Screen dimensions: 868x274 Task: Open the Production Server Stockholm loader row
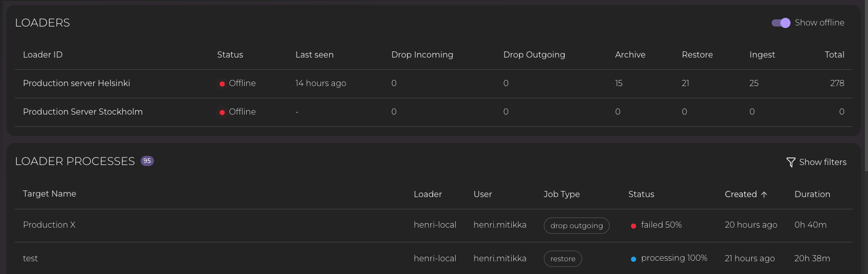click(83, 112)
